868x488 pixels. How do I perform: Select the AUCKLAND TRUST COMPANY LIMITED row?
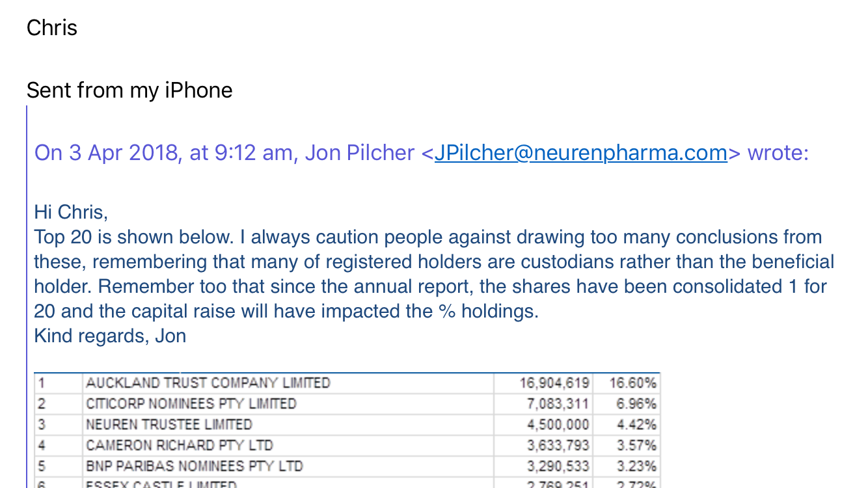pyautogui.click(x=347, y=383)
